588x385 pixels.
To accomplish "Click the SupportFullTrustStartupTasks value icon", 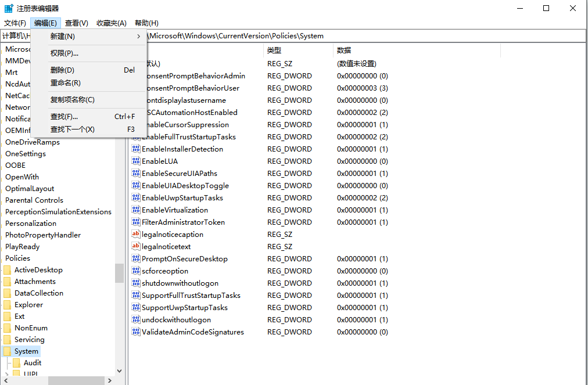I will pyautogui.click(x=136, y=295).
